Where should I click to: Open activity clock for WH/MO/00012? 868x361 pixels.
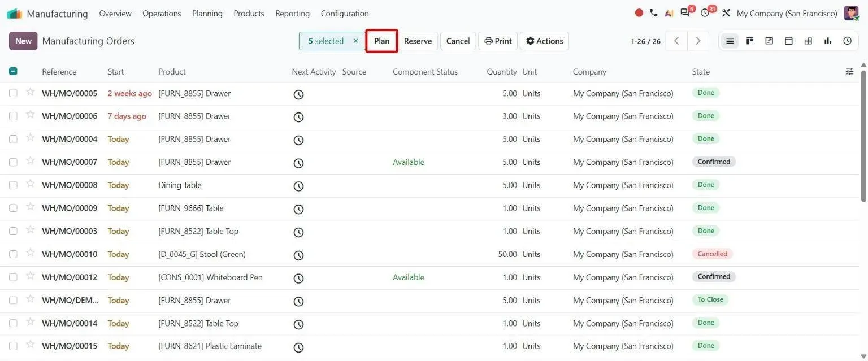pos(298,278)
